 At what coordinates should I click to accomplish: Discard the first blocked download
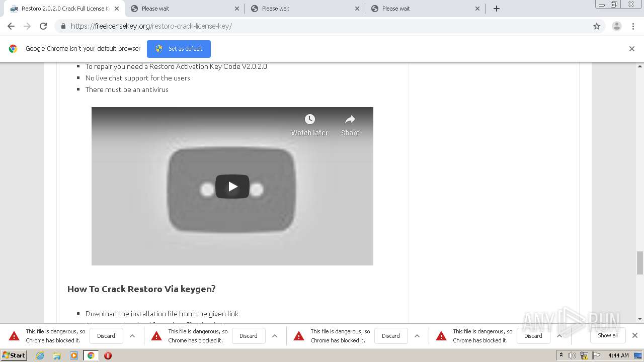[106, 336]
